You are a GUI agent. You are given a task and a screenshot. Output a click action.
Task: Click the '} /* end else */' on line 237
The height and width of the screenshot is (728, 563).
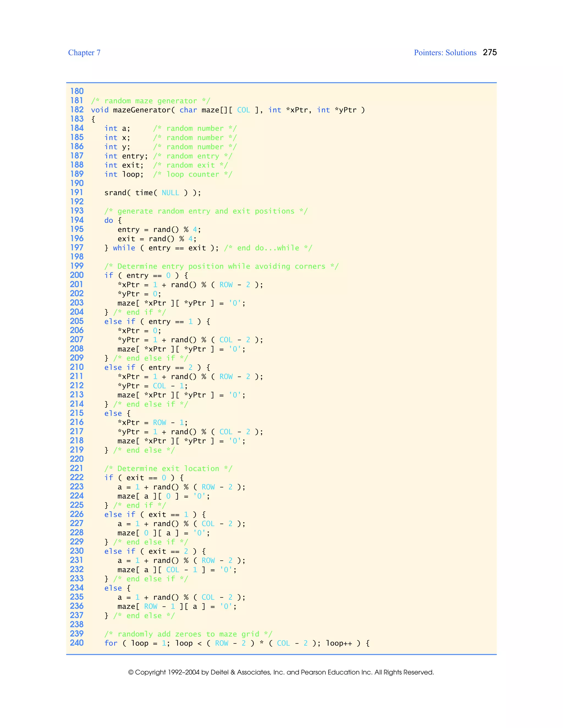tap(139, 616)
